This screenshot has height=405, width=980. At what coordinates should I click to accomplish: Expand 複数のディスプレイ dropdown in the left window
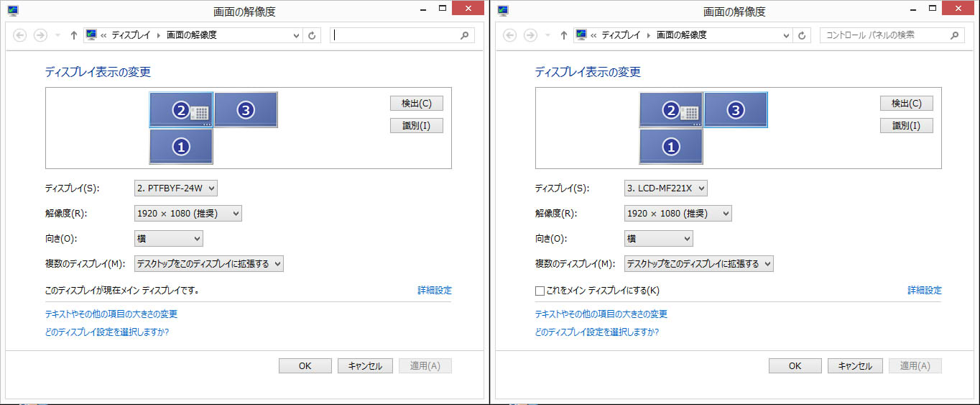[x=209, y=264]
